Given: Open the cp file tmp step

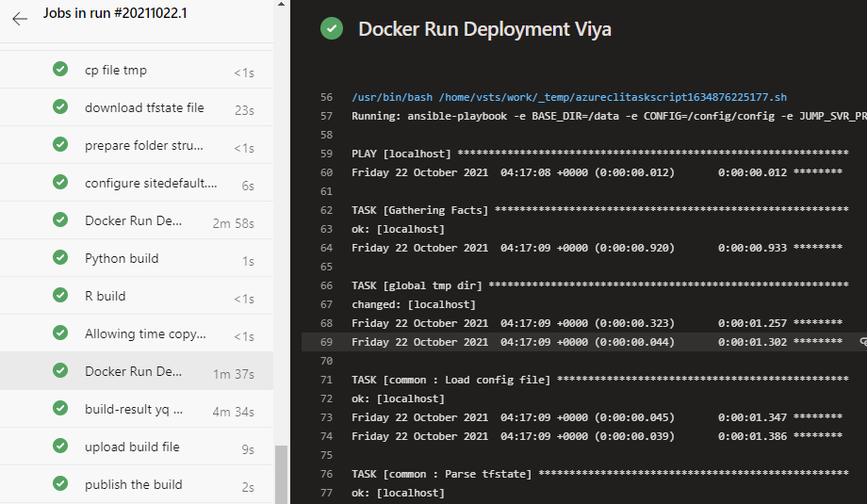Looking at the screenshot, I should [137, 70].
